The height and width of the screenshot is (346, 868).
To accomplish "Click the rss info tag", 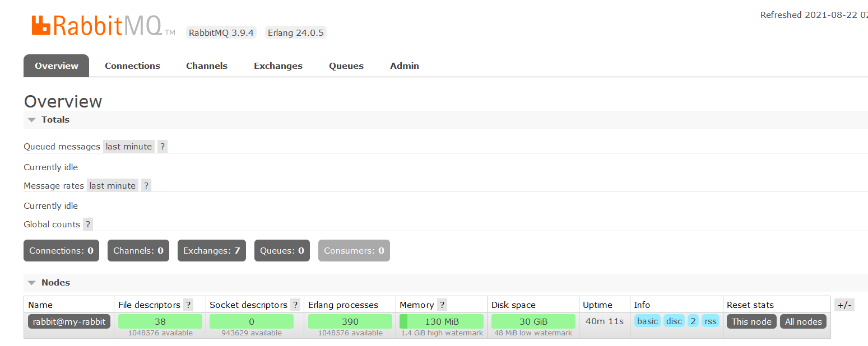I will tap(711, 321).
